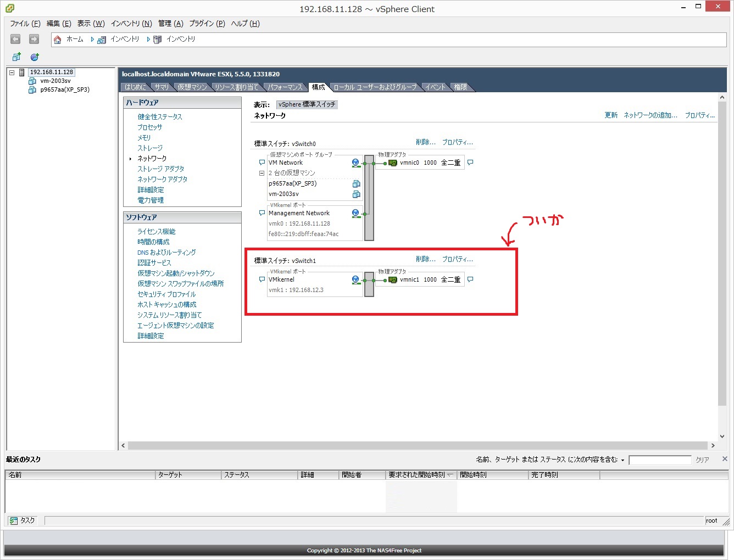The image size is (734, 560).
Task: Click the クリア button in recent tasks
Action: [702, 460]
